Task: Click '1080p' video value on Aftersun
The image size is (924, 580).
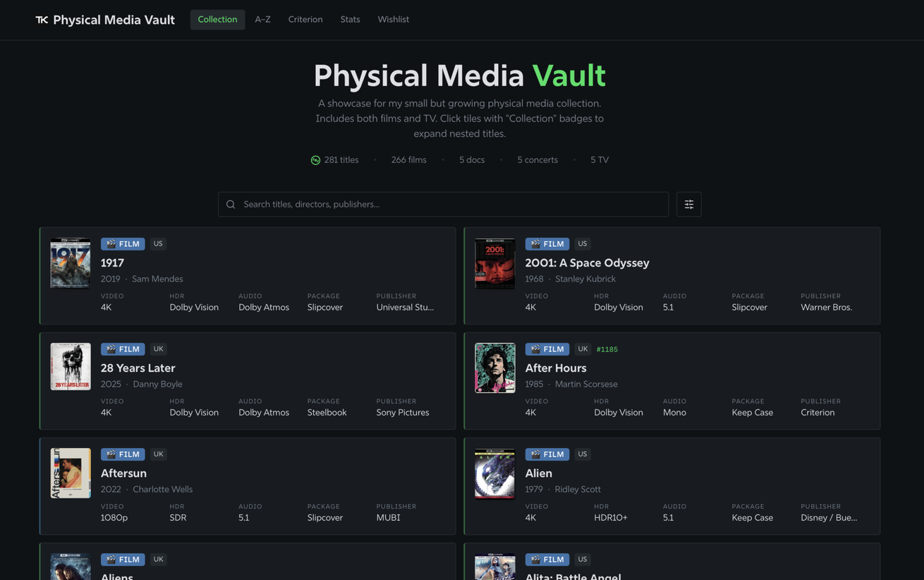Action: 114,518
